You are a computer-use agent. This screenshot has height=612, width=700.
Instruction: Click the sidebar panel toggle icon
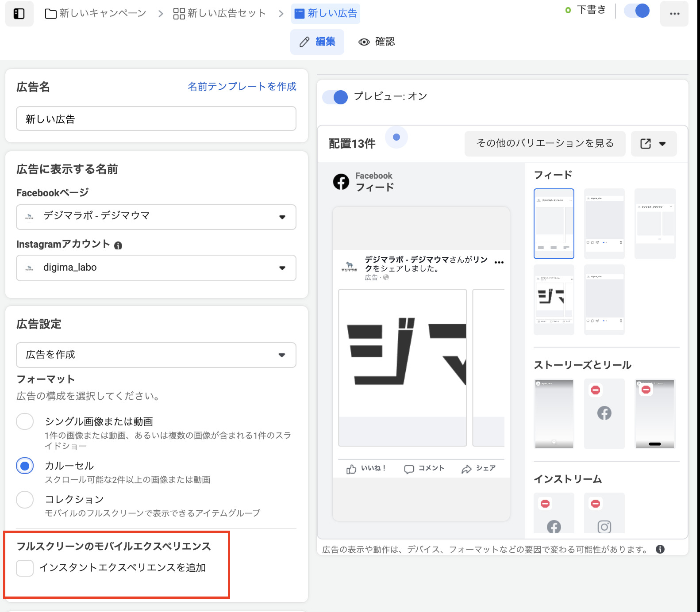[19, 14]
